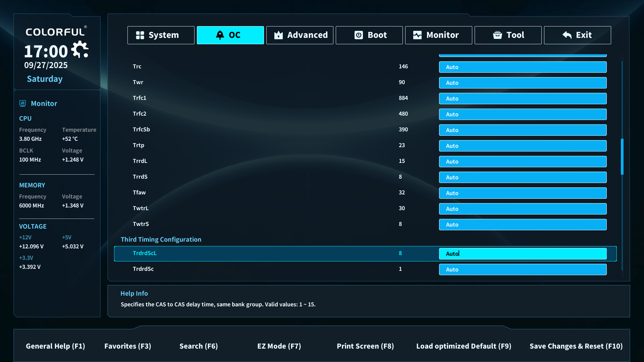Click the memory frequency 6000 MHz reading
Screen dimensions: 644x362
(x=32, y=205)
